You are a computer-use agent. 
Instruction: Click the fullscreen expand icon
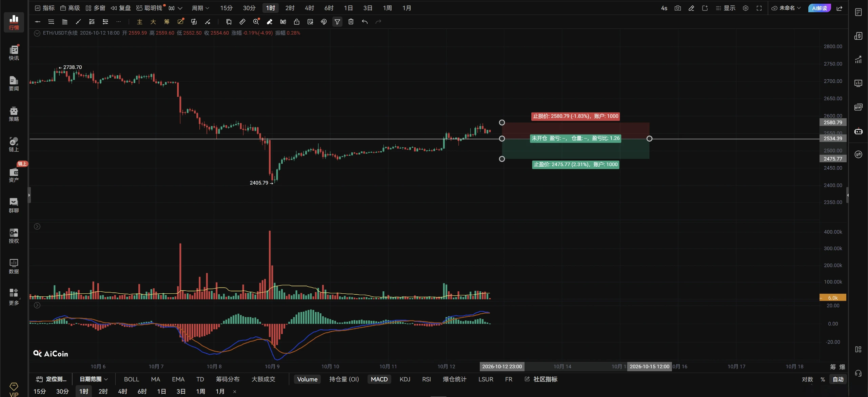tap(759, 8)
